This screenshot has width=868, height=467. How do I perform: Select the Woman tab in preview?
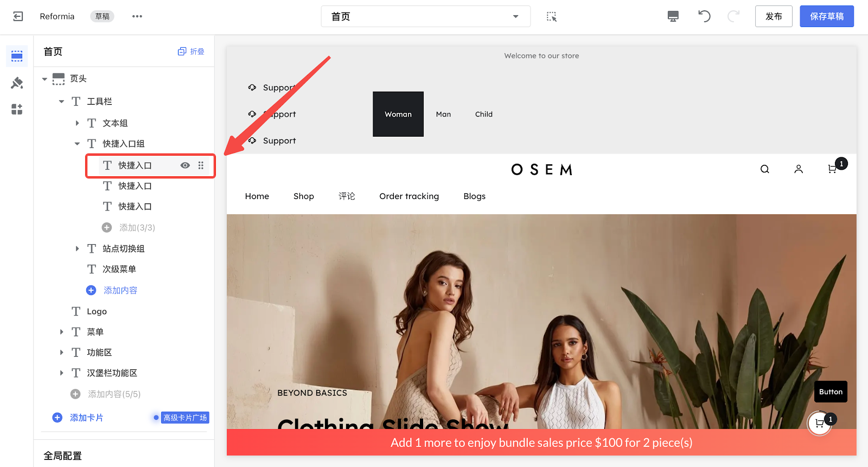(x=398, y=114)
